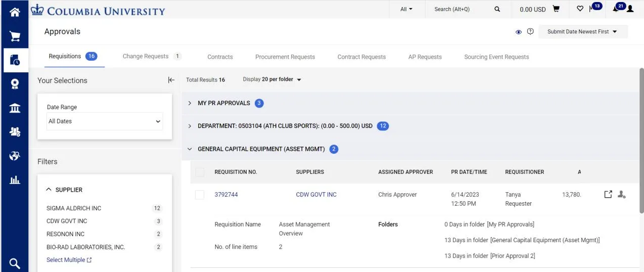The image size is (644, 272).
Task: Click the Columbia University crown logo
Action: click(x=37, y=10)
